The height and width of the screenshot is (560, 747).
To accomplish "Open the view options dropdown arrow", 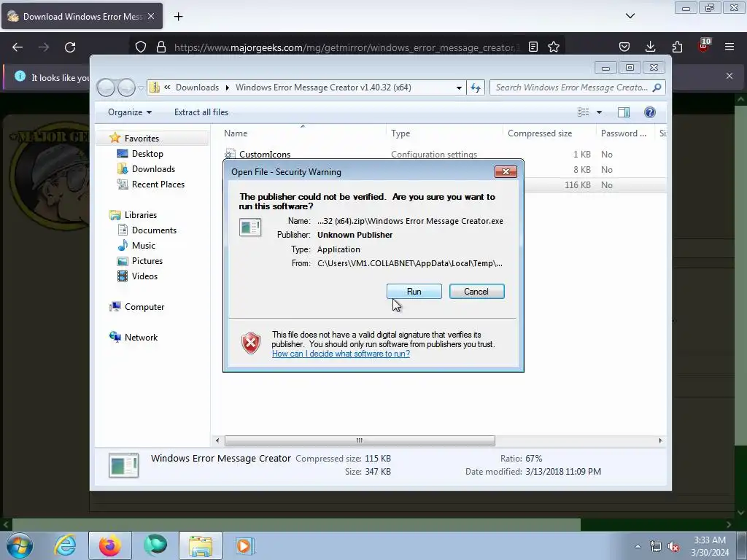I will click(x=600, y=112).
